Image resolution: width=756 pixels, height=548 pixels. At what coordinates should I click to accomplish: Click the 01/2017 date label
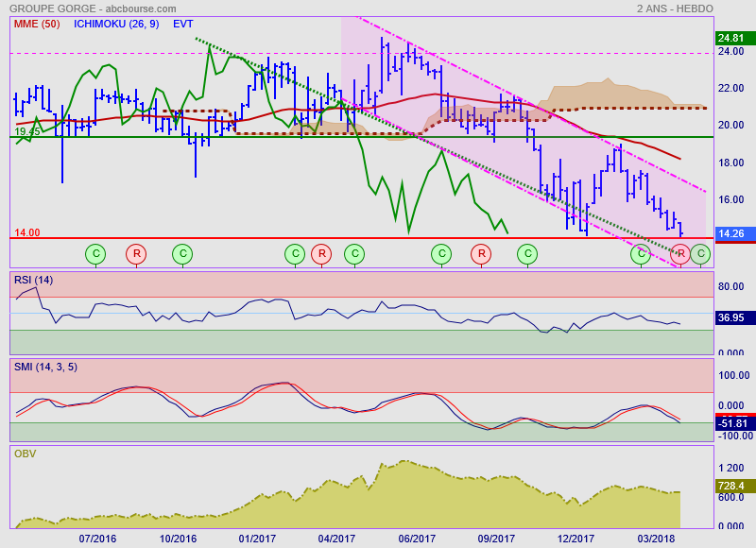[x=257, y=539]
